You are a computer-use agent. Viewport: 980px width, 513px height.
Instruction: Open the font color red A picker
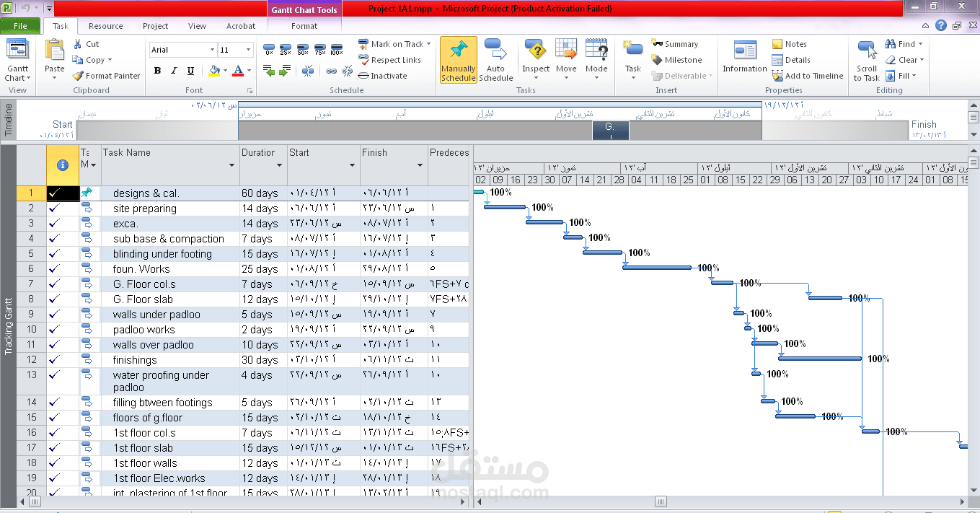click(x=237, y=71)
